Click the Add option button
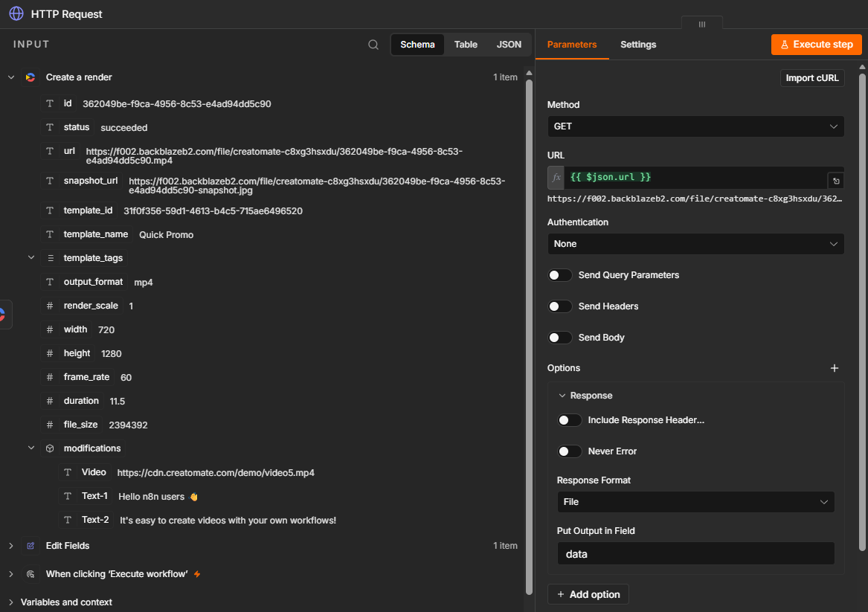 tap(588, 594)
